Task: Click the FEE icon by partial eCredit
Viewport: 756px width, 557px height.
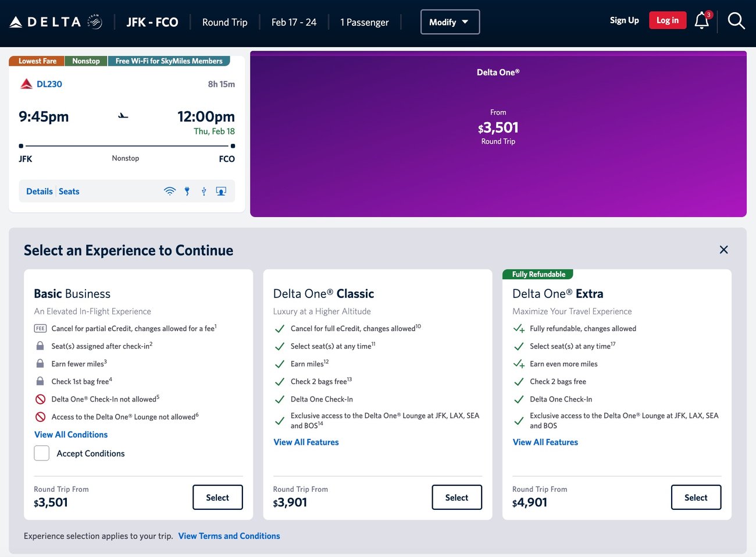Action: point(40,328)
